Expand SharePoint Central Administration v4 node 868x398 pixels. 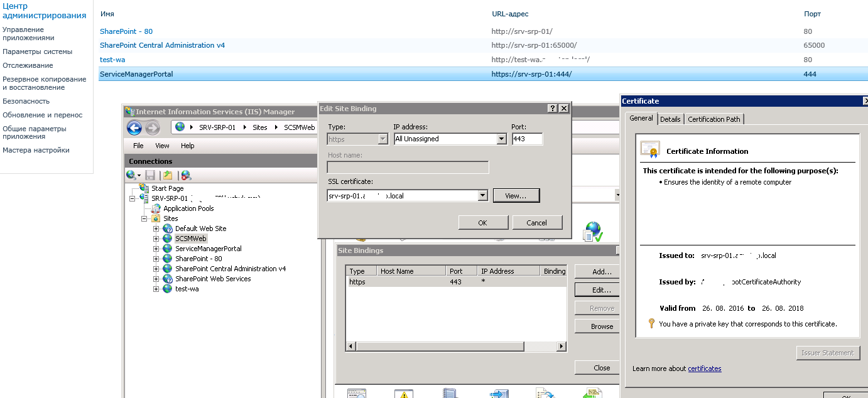click(x=156, y=269)
